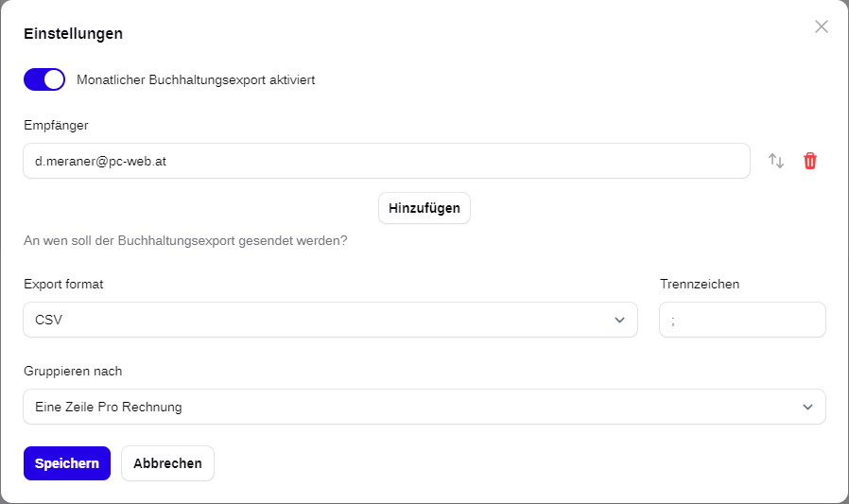Open the Gruppieren nach dropdown
The height and width of the screenshot is (504, 849).
(424, 407)
